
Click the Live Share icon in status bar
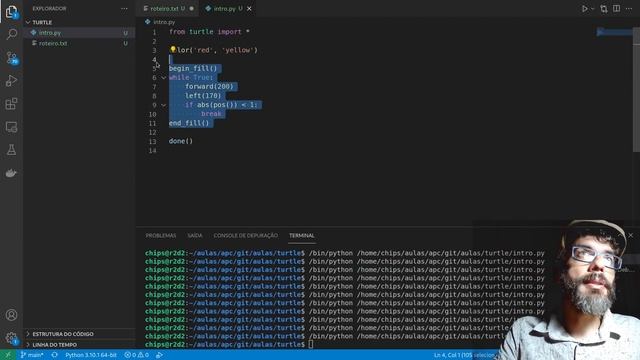(159, 355)
